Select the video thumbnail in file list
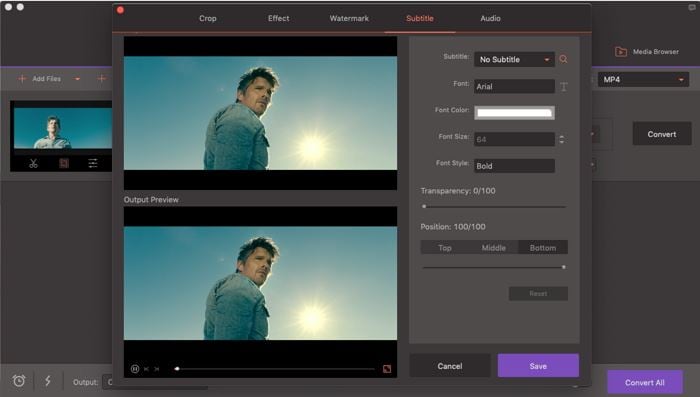The height and width of the screenshot is (397, 700). pyautogui.click(x=62, y=128)
